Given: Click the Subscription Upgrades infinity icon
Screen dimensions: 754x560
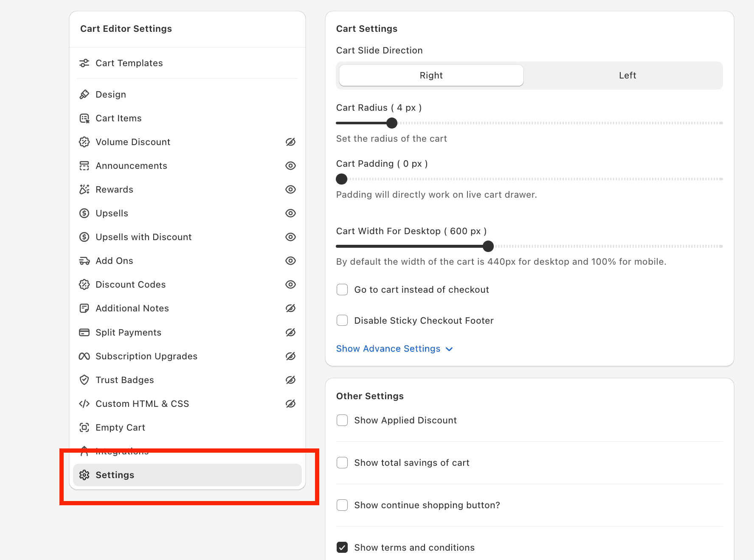Looking at the screenshot, I should click(84, 356).
